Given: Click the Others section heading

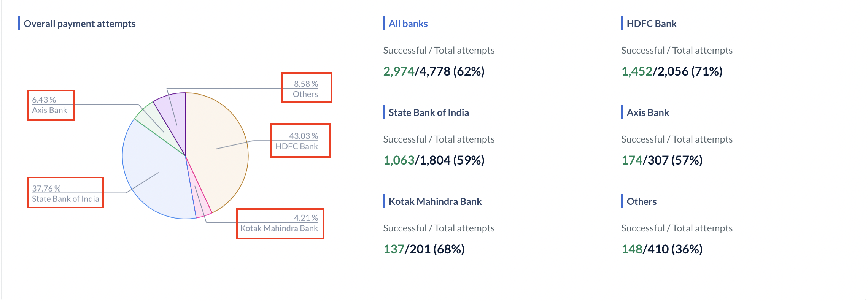Looking at the screenshot, I should [642, 201].
